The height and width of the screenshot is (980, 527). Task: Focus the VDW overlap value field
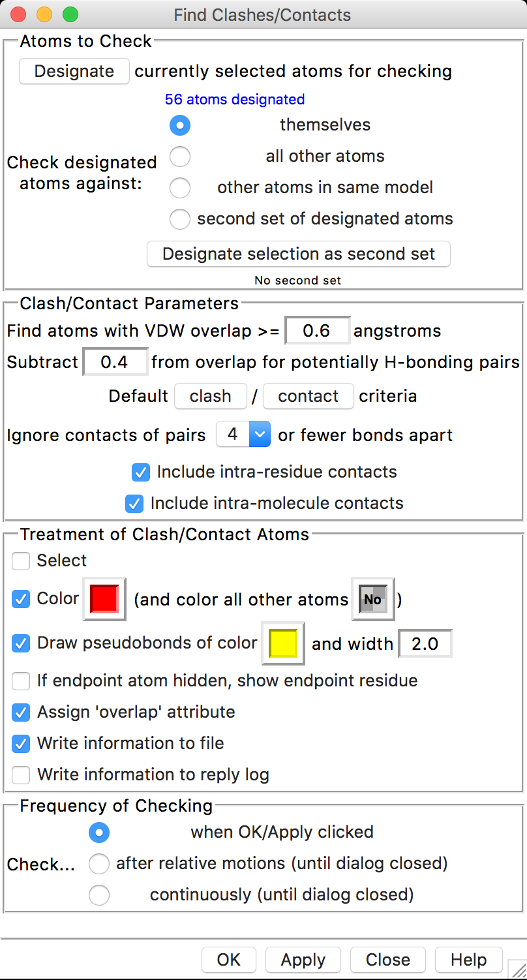point(318,331)
